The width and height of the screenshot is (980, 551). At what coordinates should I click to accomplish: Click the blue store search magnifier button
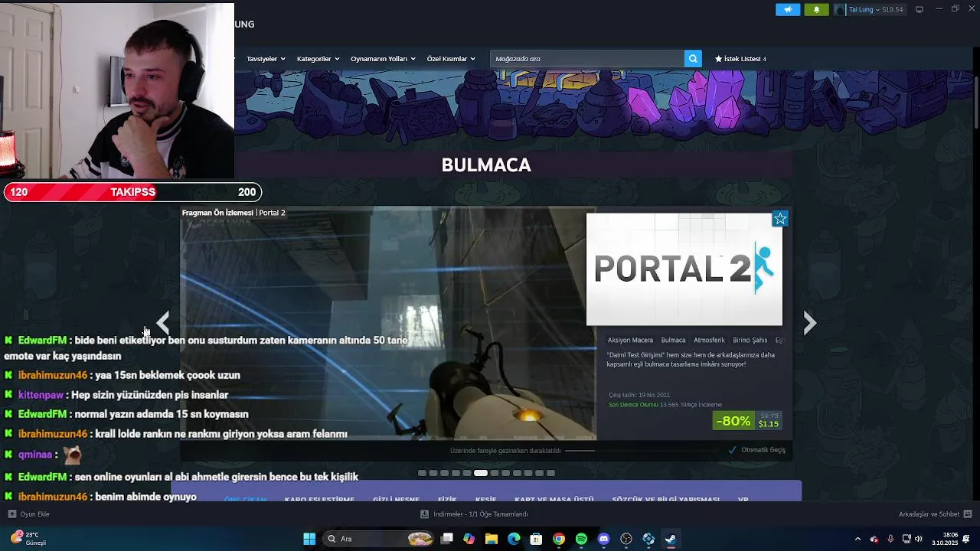pos(693,59)
